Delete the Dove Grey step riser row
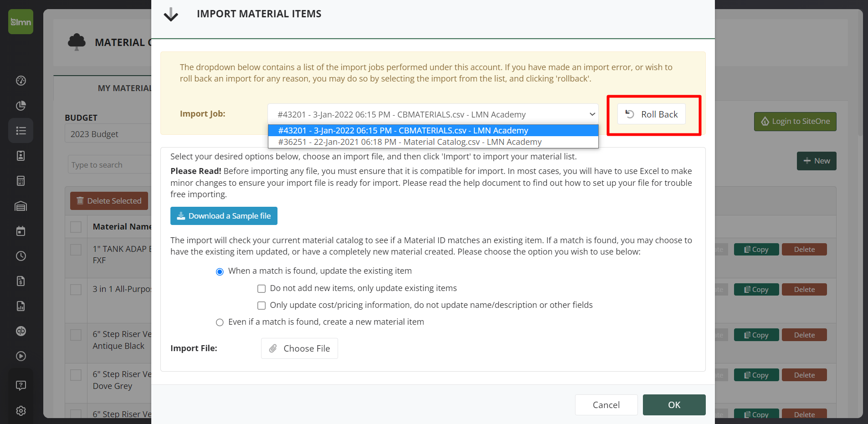Image resolution: width=868 pixels, height=424 pixels. [804, 375]
